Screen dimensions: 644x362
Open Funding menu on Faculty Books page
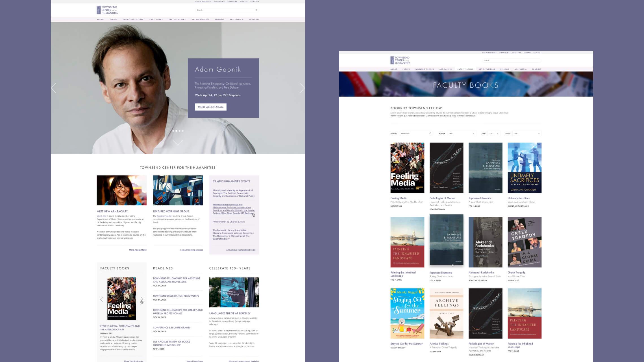pos(537,69)
